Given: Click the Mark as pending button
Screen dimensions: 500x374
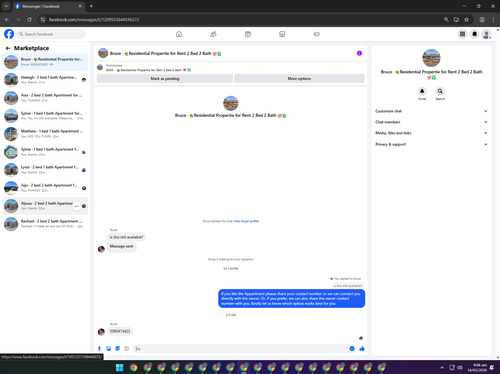Looking at the screenshot, I should tap(165, 79).
